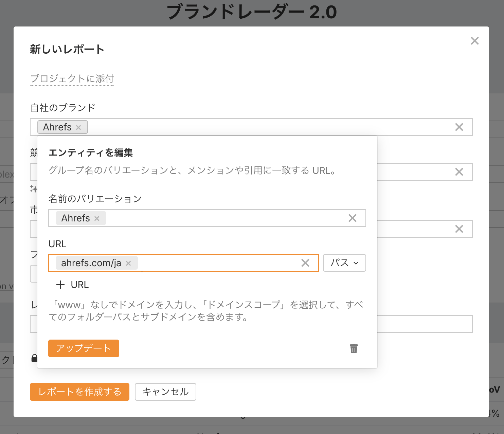
Task: Click the プロジェクトに添付 link
Action: (72, 79)
